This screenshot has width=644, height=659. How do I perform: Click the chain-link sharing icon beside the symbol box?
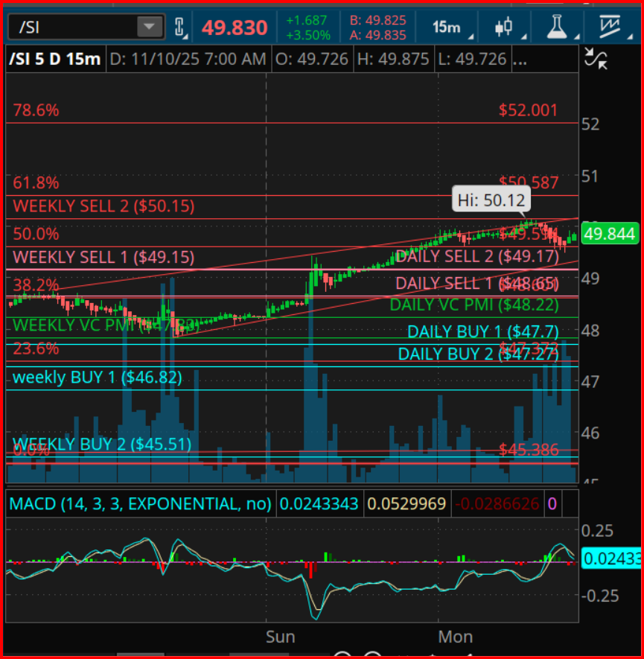[x=179, y=25]
